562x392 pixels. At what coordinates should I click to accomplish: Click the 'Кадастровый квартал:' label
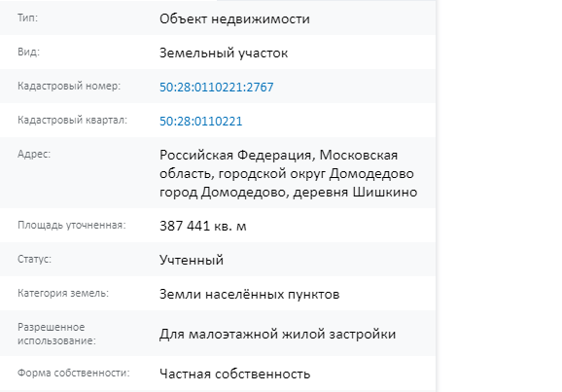coord(72,121)
